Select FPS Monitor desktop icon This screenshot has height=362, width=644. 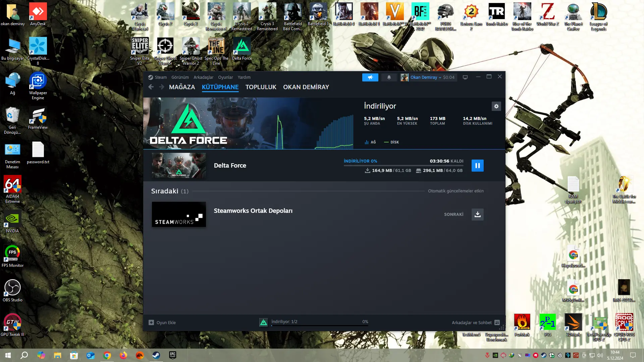12,256
